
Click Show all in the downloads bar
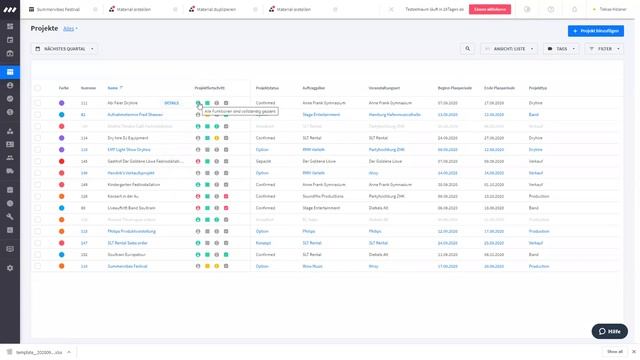(x=615, y=351)
